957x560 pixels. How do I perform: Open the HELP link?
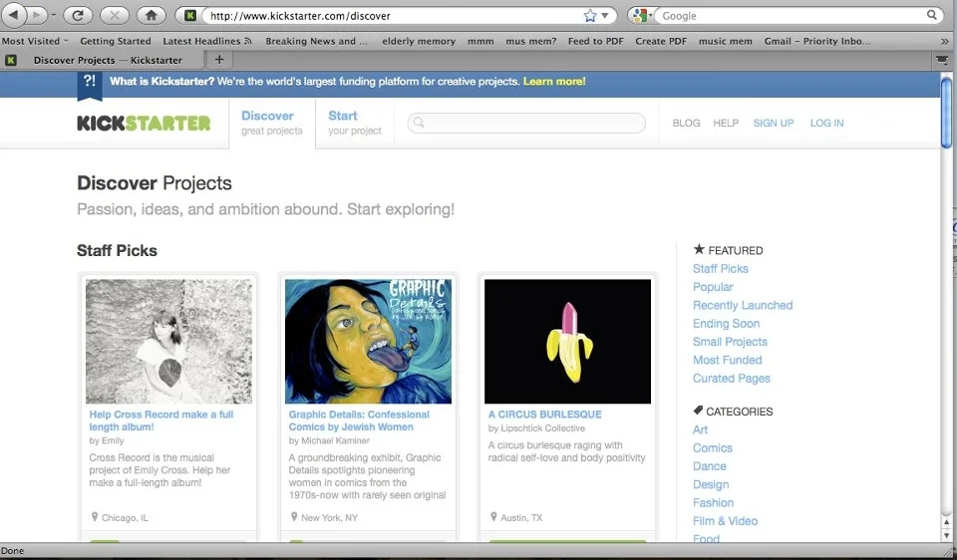(x=726, y=123)
